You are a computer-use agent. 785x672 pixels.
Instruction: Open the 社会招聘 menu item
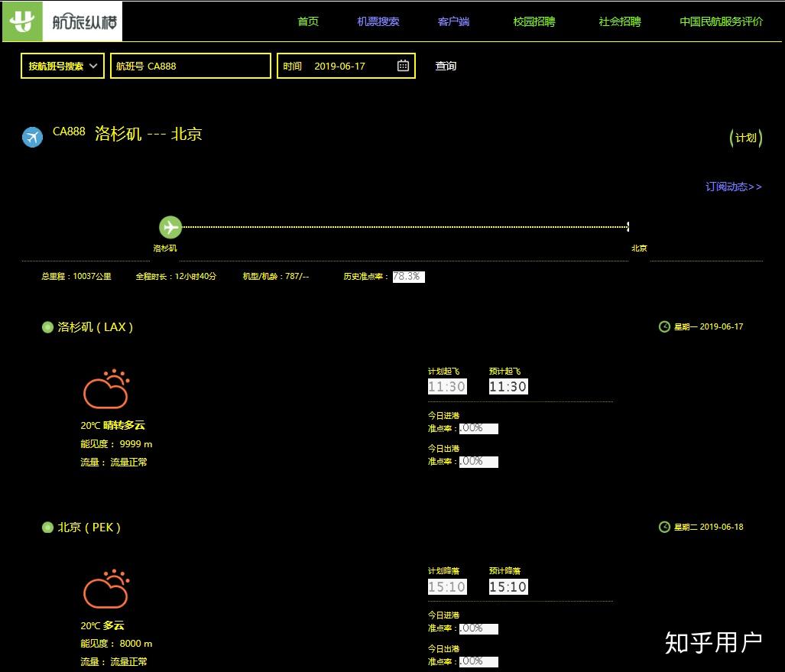click(620, 21)
